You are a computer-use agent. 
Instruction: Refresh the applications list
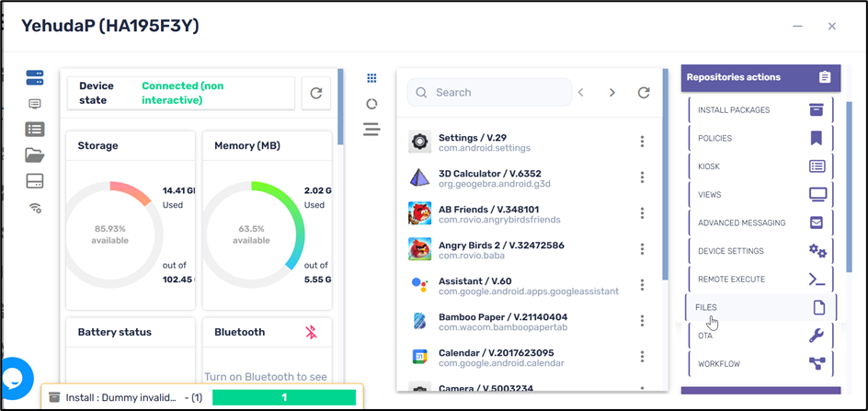coord(644,93)
